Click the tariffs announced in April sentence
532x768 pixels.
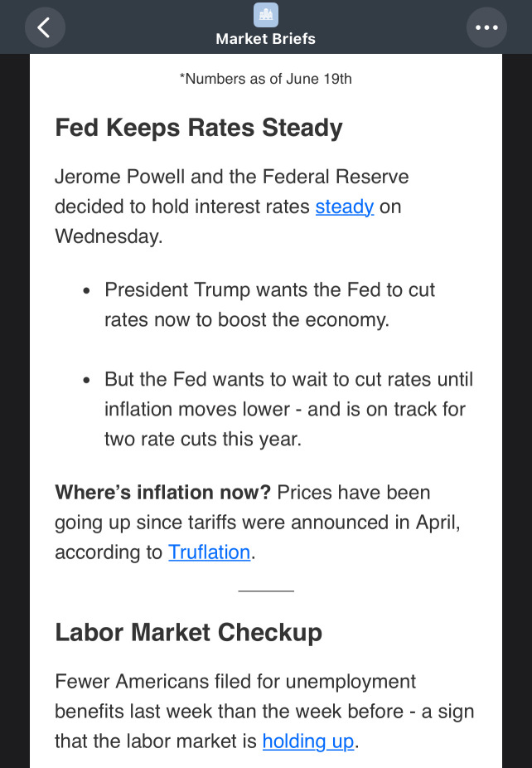pyautogui.click(x=258, y=523)
